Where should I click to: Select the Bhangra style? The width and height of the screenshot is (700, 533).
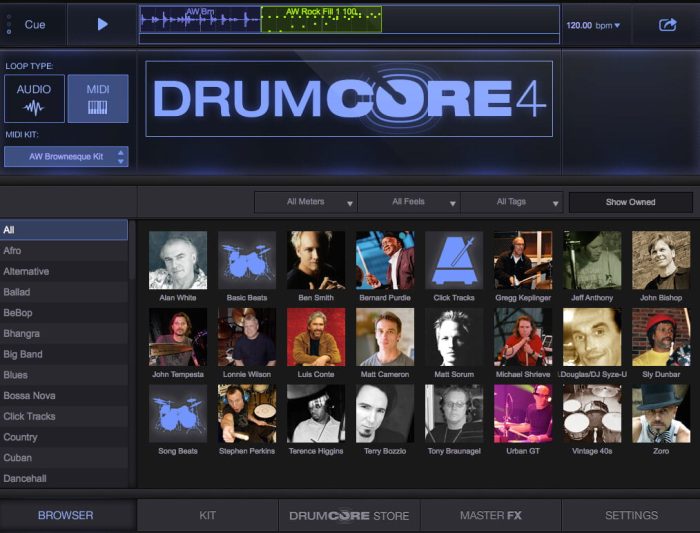(64, 333)
